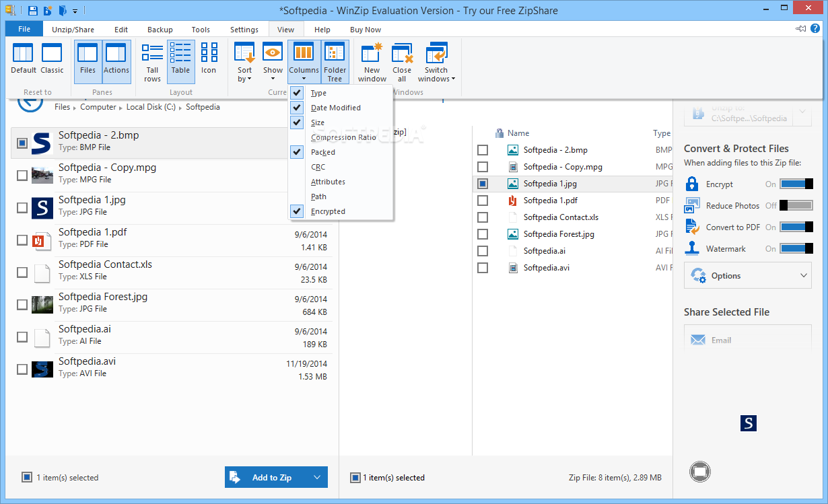The height and width of the screenshot is (504, 828).
Task: Click Softpedia Forest.jpg thumbnail in files pane
Action: coord(42,304)
